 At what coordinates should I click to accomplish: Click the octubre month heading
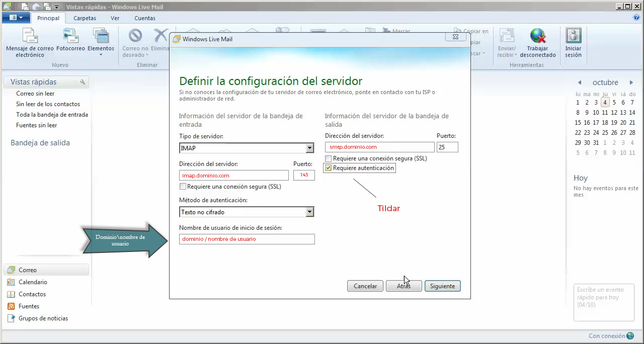coord(605,82)
